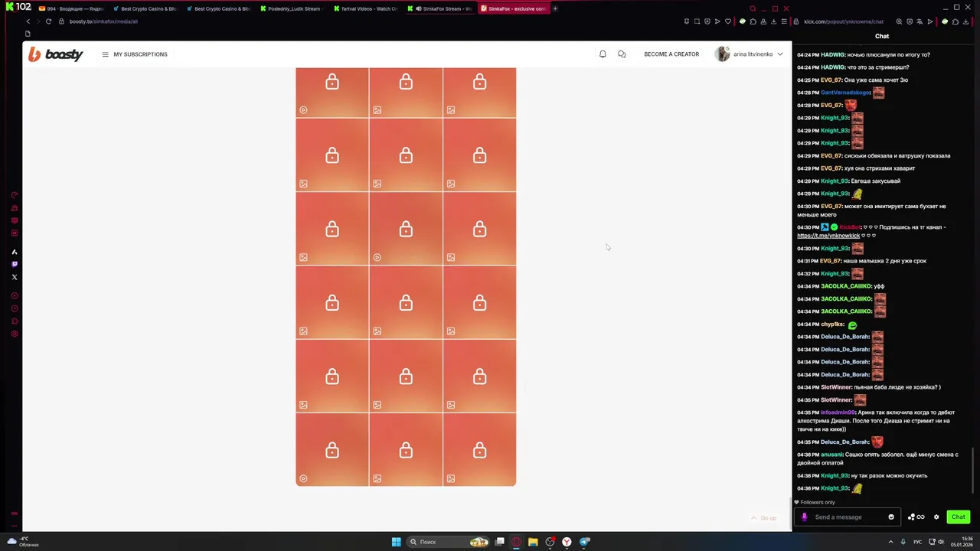Expand the arina litvinenko account dropdown
The image size is (980, 551).
pos(779,54)
